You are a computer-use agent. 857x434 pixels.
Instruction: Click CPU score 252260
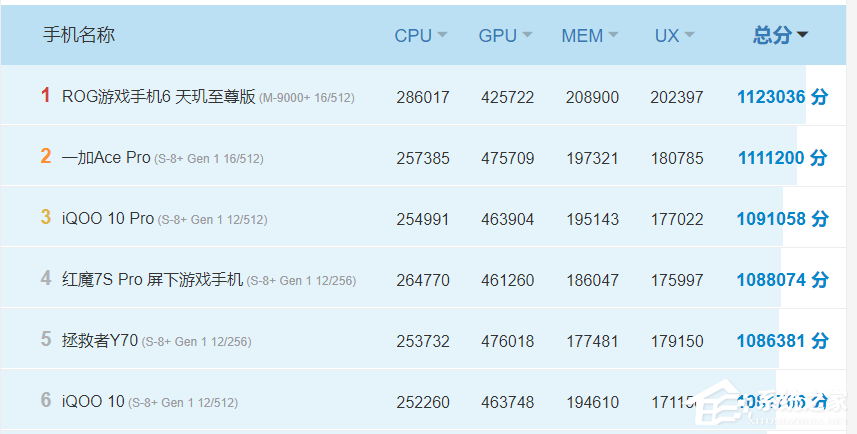(423, 403)
